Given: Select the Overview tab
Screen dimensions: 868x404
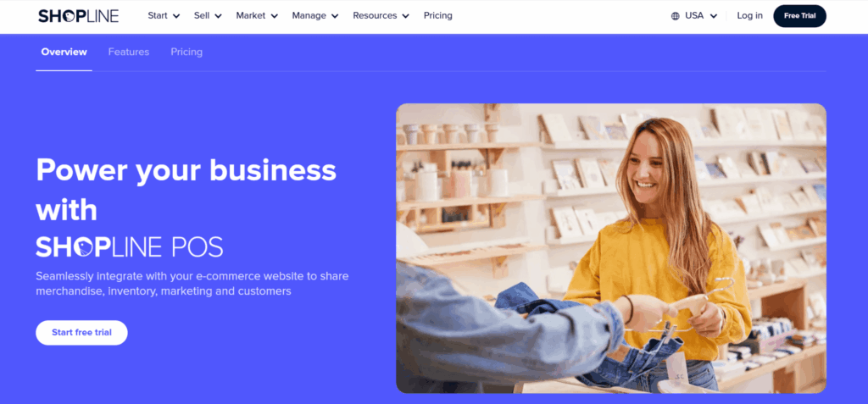Looking at the screenshot, I should 64,52.
